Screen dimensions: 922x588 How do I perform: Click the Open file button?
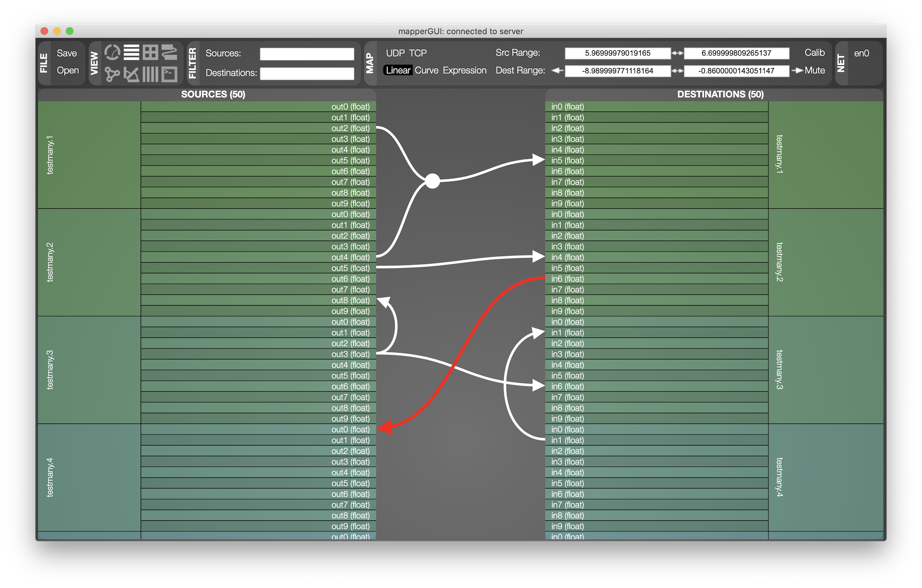tap(67, 71)
